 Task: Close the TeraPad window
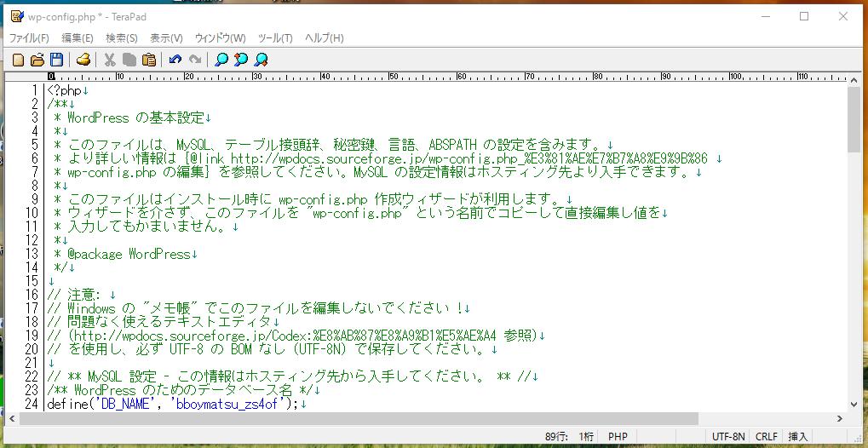click(843, 17)
